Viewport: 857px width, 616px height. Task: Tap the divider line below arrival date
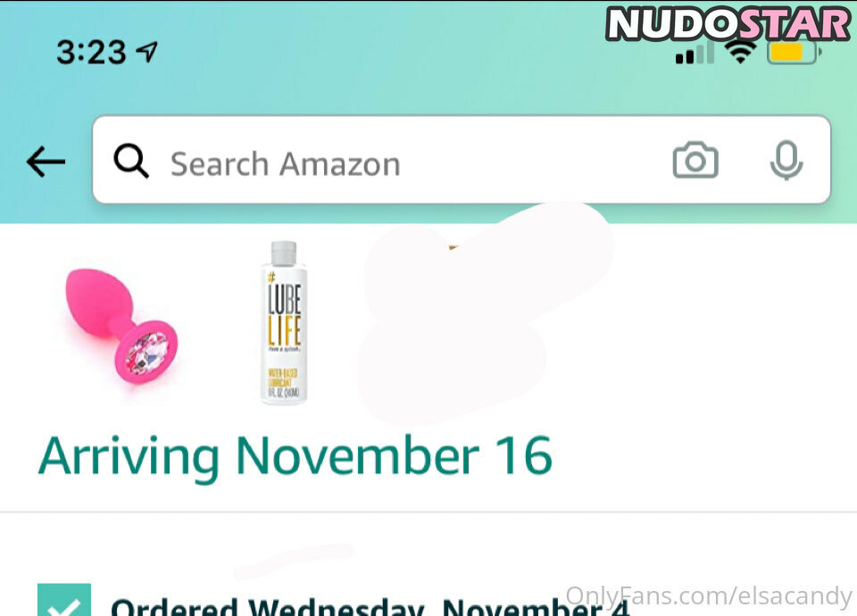pyautogui.click(x=428, y=512)
